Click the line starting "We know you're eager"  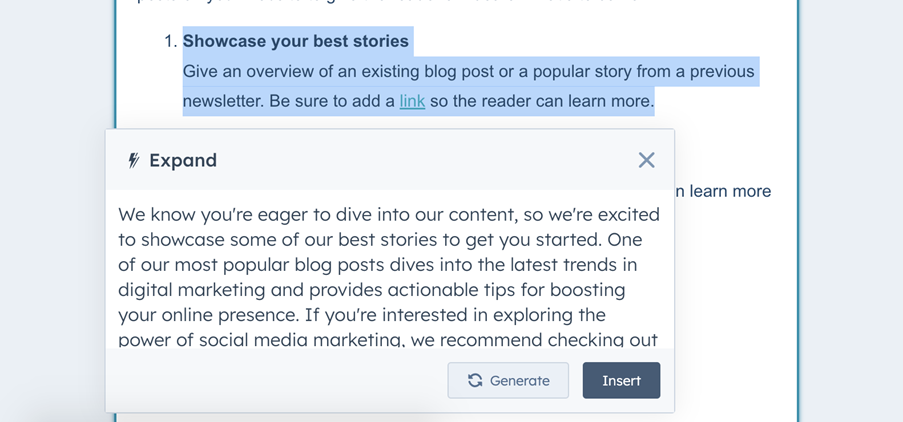389,215
